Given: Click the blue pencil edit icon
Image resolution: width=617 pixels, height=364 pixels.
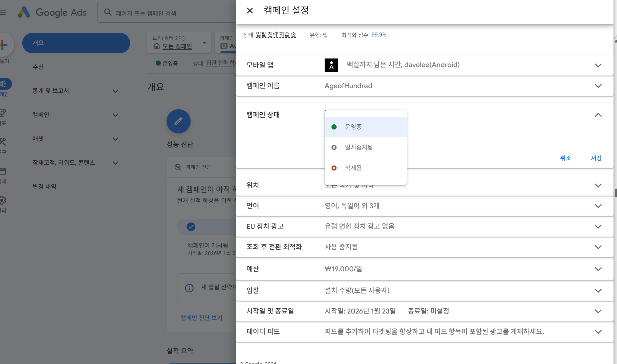Looking at the screenshot, I should coord(179,121).
